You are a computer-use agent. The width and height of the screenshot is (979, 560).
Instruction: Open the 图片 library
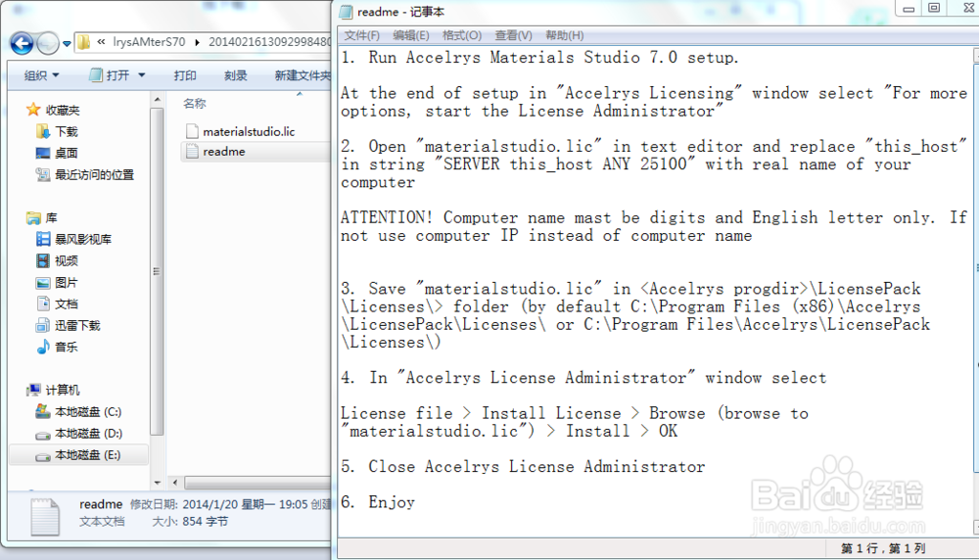pos(67,283)
